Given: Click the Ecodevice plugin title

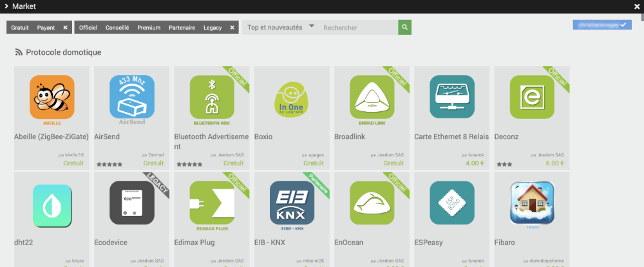Looking at the screenshot, I should click(111, 243).
